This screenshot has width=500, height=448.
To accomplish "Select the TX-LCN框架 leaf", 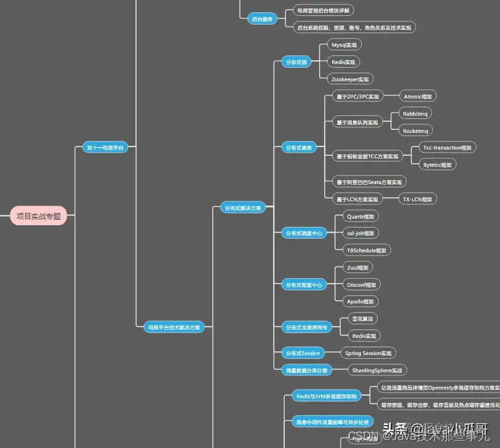I will coord(418,199).
